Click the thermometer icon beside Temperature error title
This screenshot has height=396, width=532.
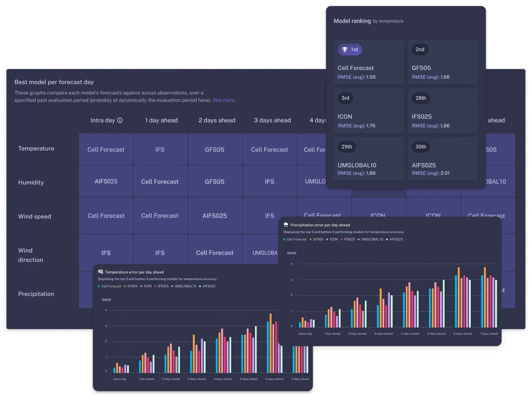click(x=100, y=272)
